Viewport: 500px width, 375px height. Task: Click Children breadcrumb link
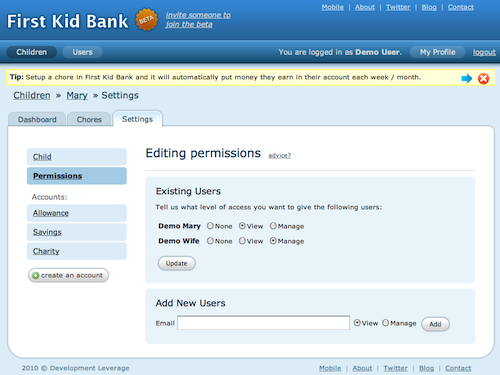(x=32, y=95)
